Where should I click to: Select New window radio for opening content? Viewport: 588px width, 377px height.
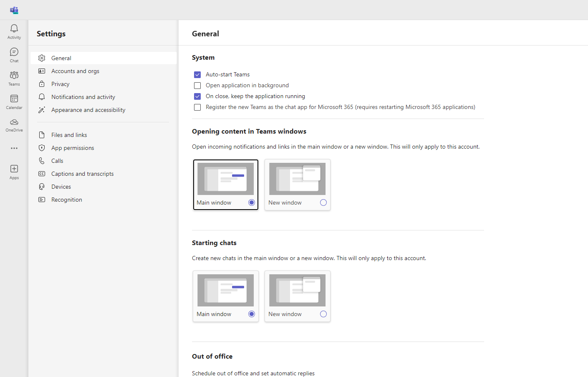[x=323, y=202]
